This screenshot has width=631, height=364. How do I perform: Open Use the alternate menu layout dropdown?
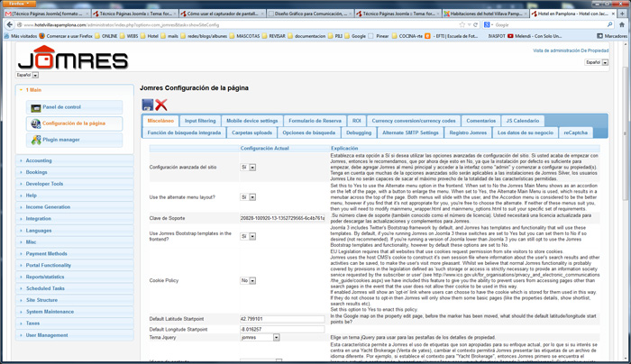pos(248,197)
